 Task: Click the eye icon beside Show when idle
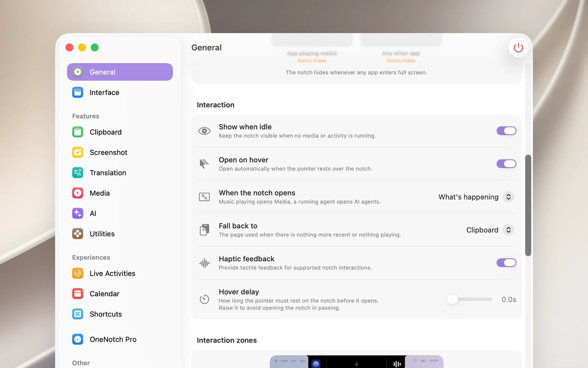click(204, 131)
